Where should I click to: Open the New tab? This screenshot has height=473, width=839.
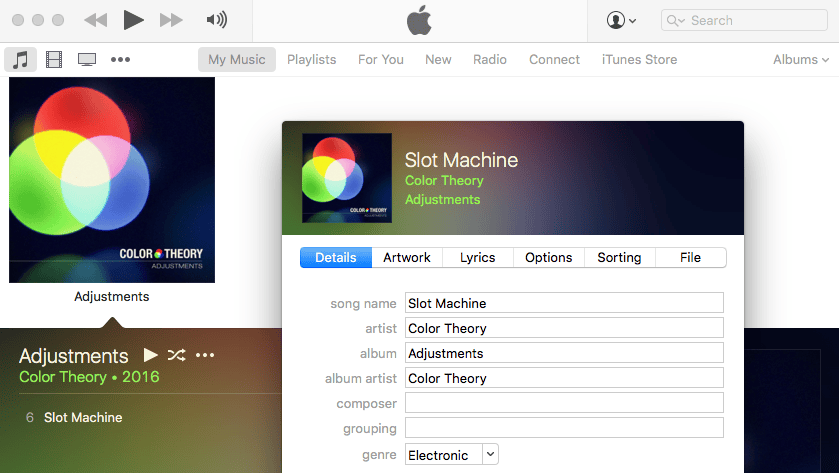[x=438, y=59]
